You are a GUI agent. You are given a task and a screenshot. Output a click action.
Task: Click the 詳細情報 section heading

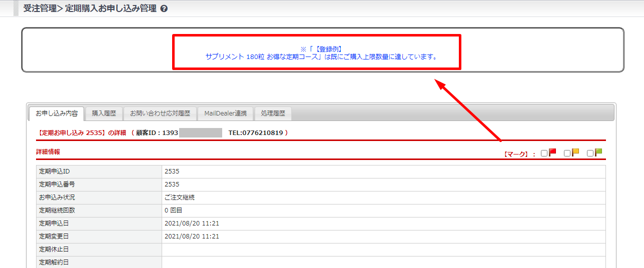tap(48, 151)
